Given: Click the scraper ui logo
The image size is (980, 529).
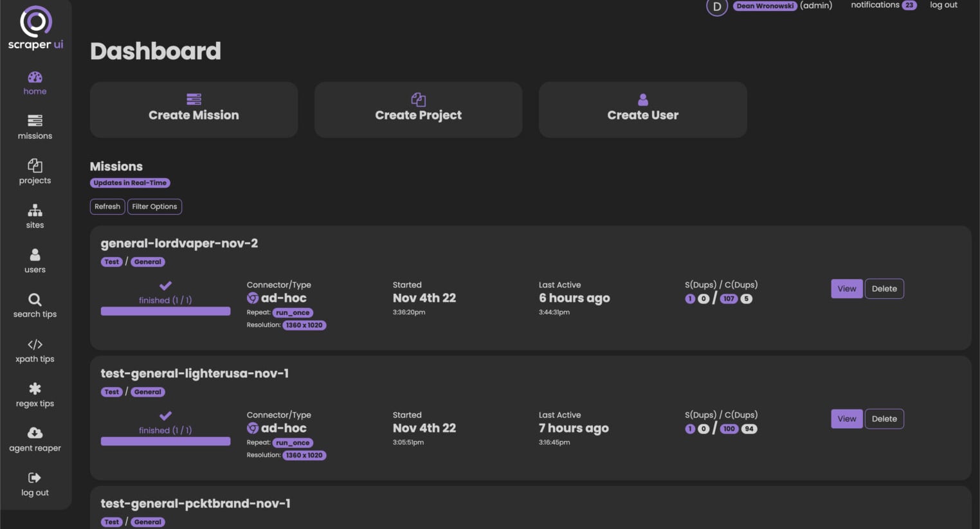Looking at the screenshot, I should (35, 28).
